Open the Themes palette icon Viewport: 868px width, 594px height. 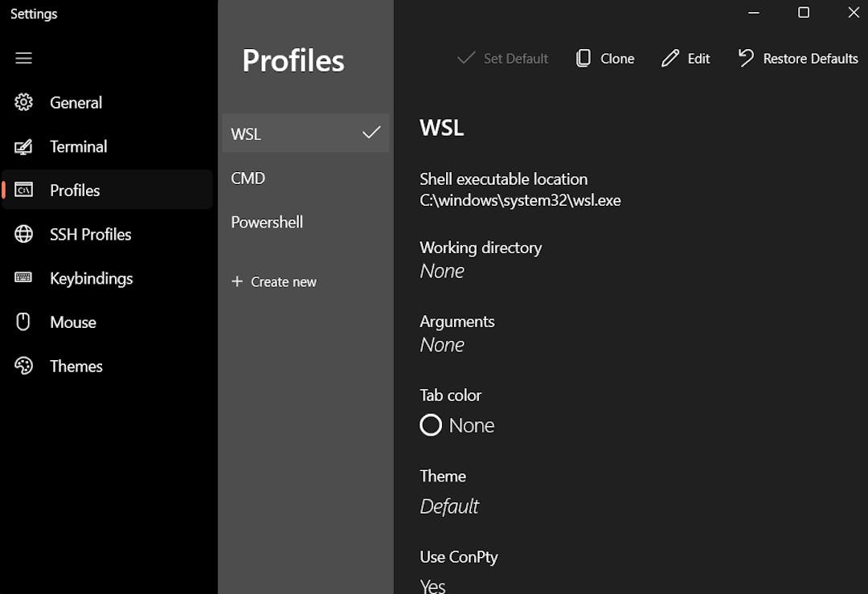pyautogui.click(x=24, y=366)
